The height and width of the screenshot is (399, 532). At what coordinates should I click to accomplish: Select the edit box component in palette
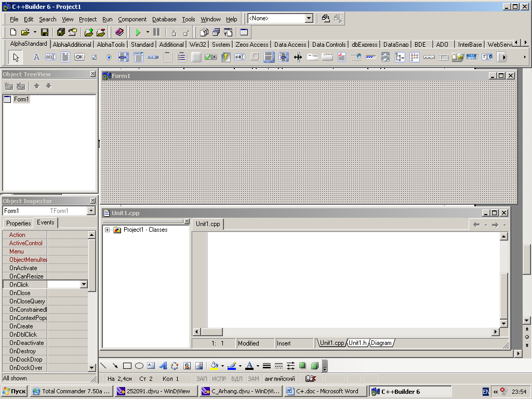pos(50,57)
